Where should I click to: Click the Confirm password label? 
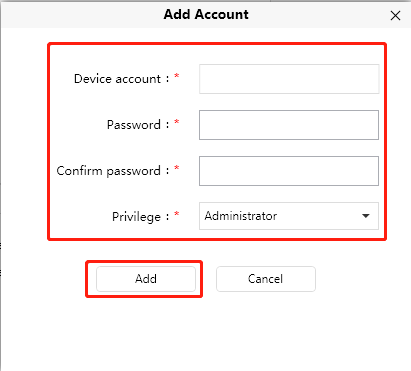pyautogui.click(x=109, y=171)
